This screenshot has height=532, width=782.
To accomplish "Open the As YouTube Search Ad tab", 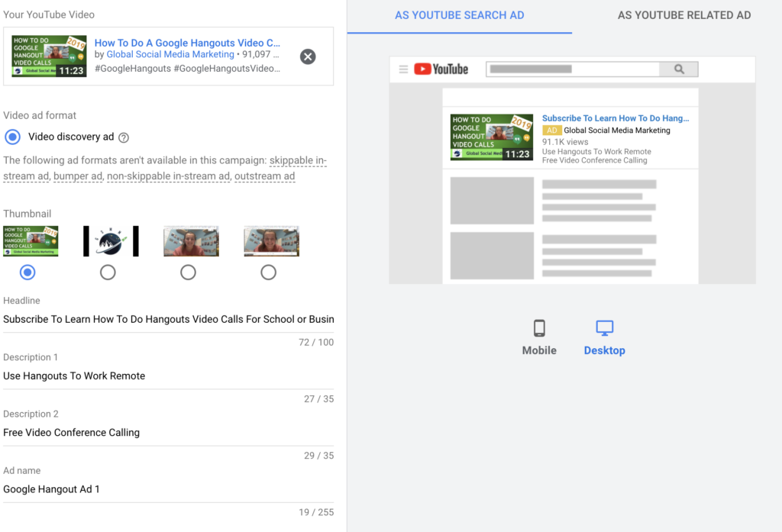I will pos(459,15).
